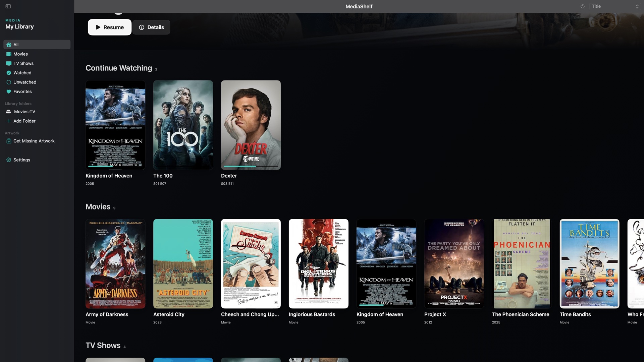Click the gear icon beside Settings
Image resolution: width=644 pixels, height=362 pixels.
(9, 160)
